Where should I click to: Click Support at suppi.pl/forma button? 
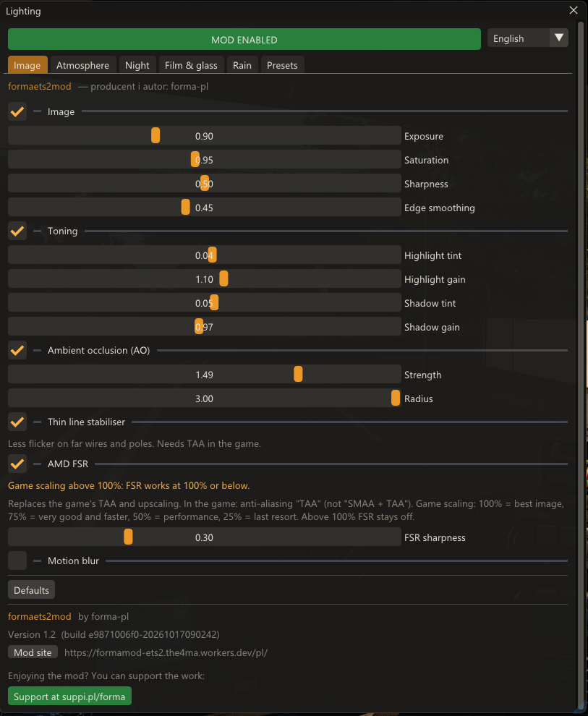tap(70, 696)
